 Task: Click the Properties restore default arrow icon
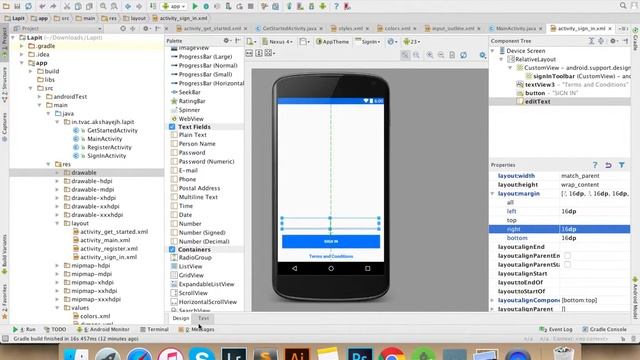(608, 165)
